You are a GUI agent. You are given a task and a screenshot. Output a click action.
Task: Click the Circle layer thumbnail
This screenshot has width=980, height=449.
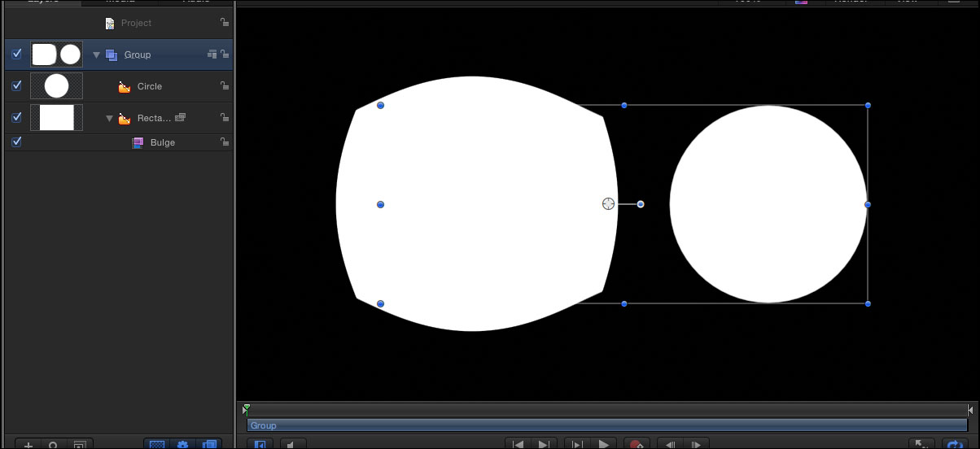tap(56, 85)
